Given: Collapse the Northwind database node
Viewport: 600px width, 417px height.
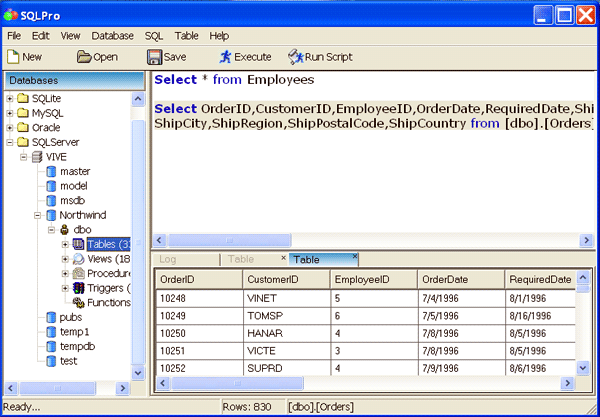Looking at the screenshot, I should click(37, 215).
